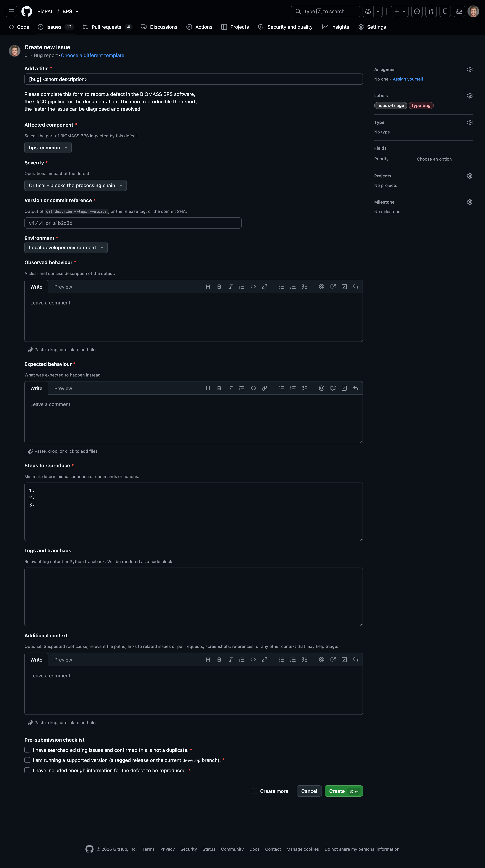Open Copilot chat icon in header
The image size is (485, 868).
pyautogui.click(x=368, y=11)
